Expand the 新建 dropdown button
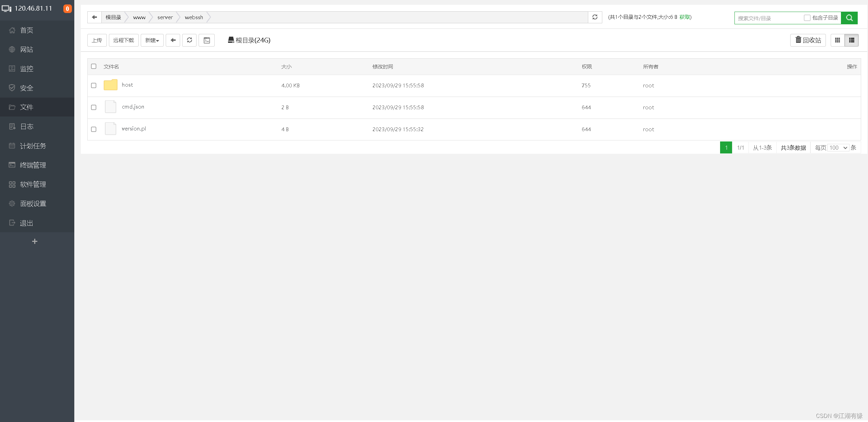The image size is (868, 422). point(152,40)
